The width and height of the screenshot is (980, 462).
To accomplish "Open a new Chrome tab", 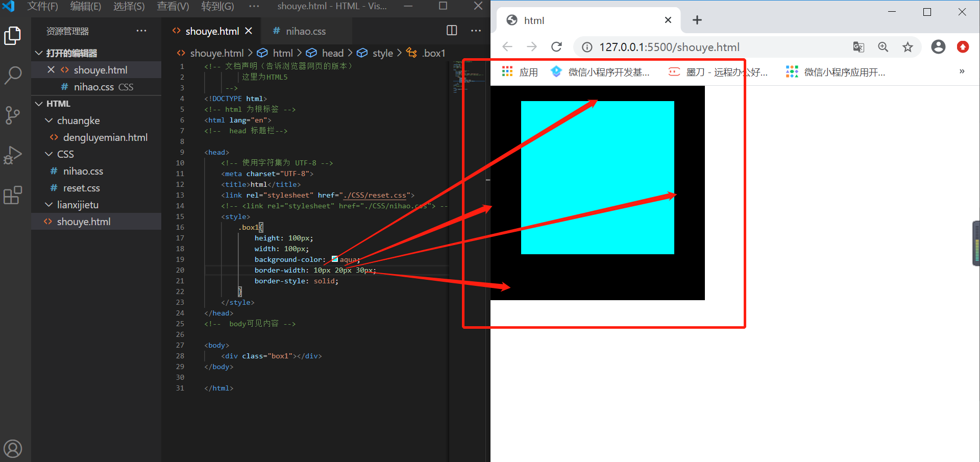I will click(x=697, y=20).
